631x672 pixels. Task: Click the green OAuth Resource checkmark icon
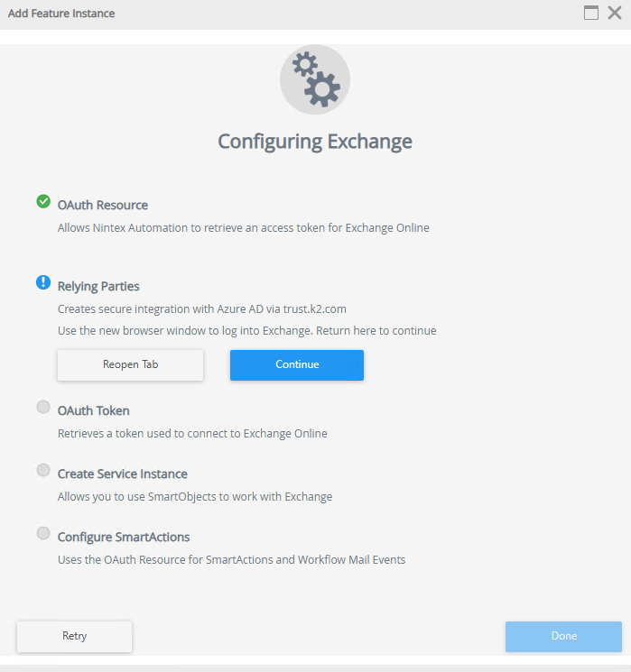click(x=43, y=201)
